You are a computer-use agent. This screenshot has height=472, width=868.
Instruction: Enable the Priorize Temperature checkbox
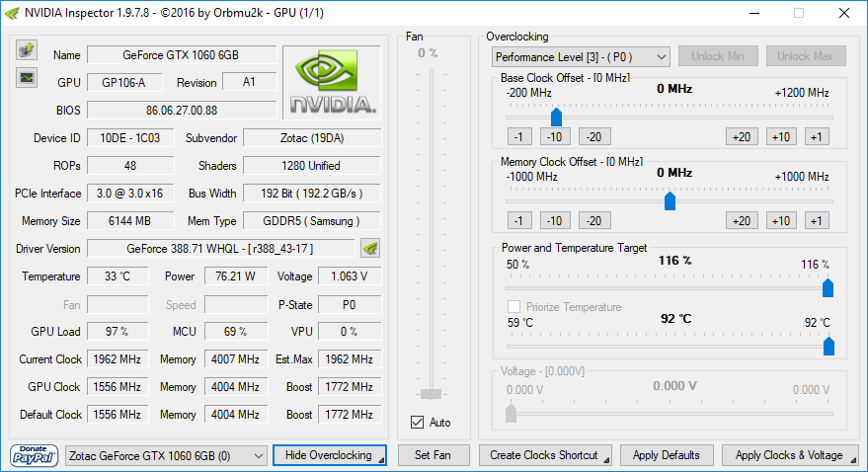click(x=513, y=306)
